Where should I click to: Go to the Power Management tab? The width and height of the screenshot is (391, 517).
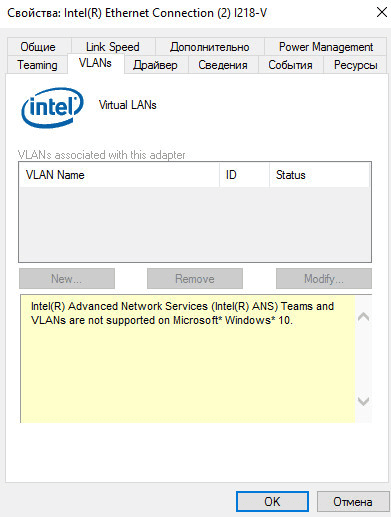coord(326,47)
